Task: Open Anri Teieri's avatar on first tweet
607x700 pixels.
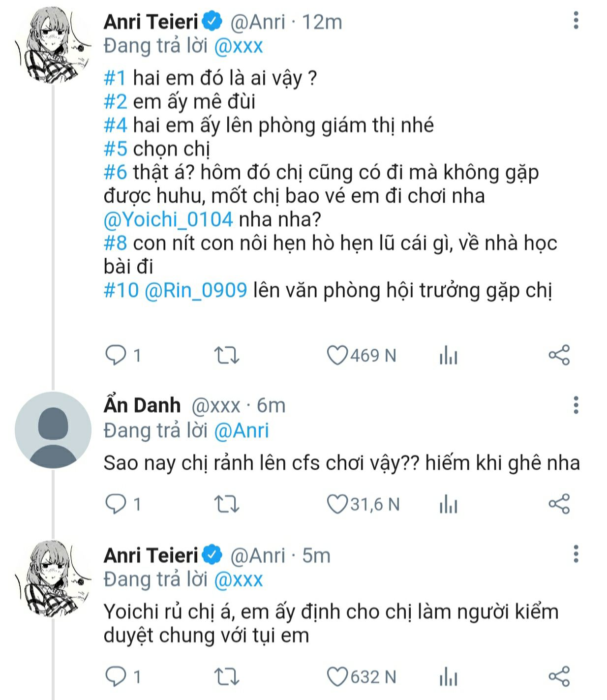Action: (x=53, y=46)
